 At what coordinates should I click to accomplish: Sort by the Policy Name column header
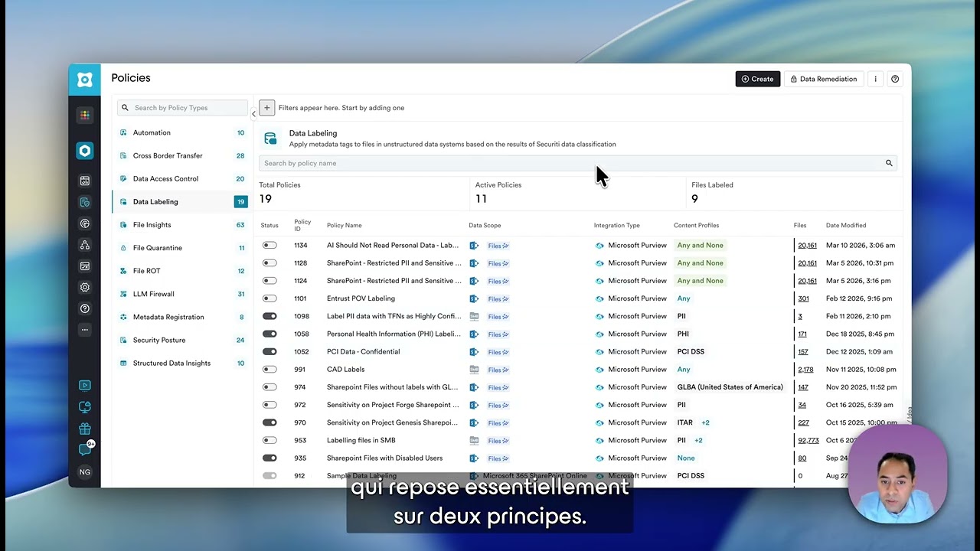[345, 225]
